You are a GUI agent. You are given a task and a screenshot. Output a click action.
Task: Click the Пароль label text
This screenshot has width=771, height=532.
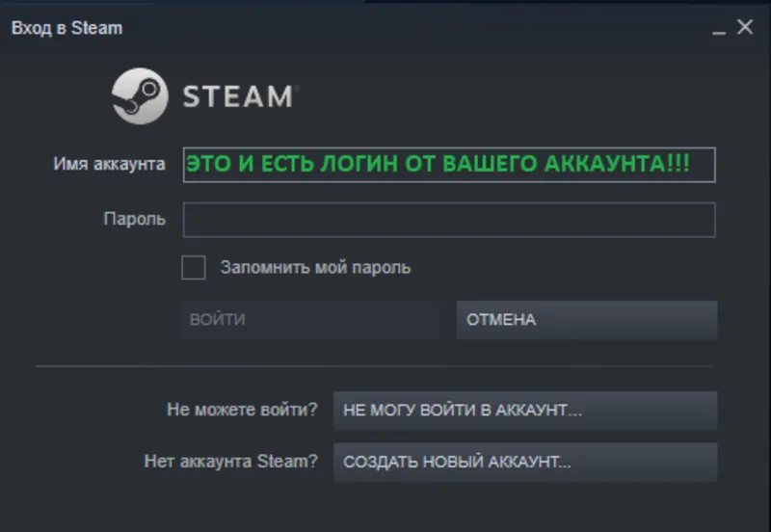pyautogui.click(x=134, y=219)
